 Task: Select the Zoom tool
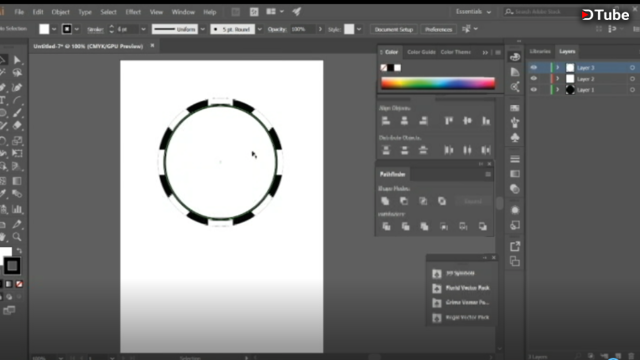point(17,237)
